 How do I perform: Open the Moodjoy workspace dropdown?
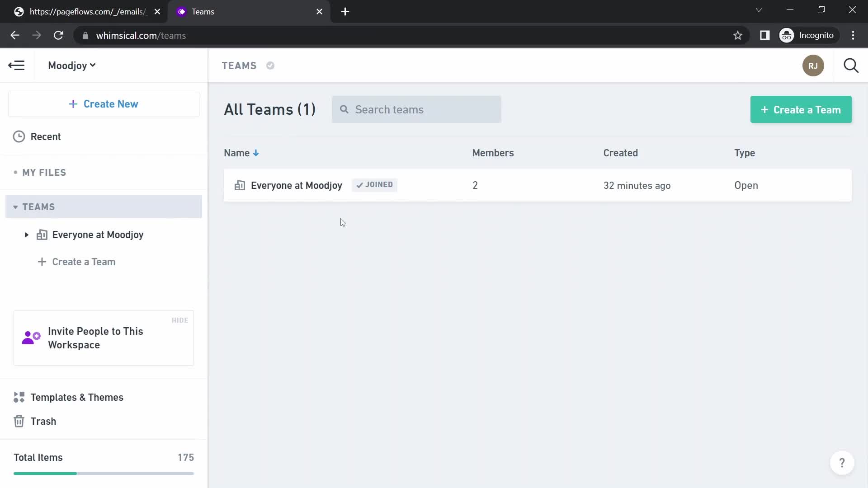tap(71, 66)
